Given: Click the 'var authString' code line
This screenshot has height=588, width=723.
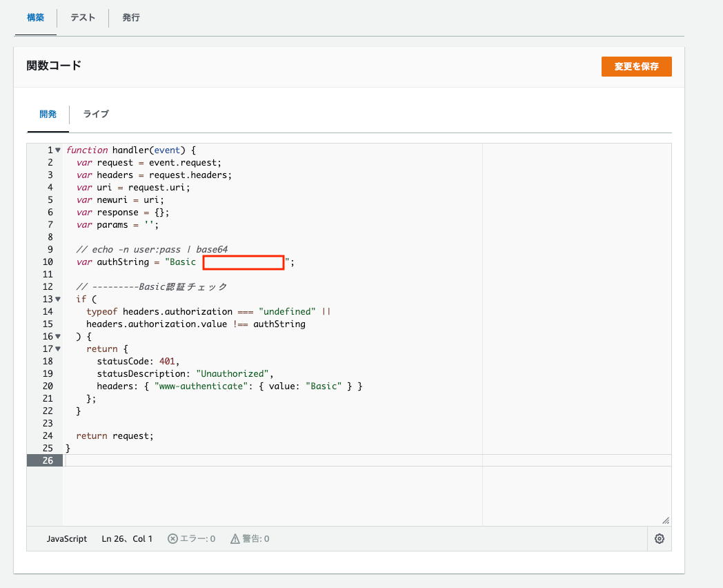Looking at the screenshot, I should 185,262.
